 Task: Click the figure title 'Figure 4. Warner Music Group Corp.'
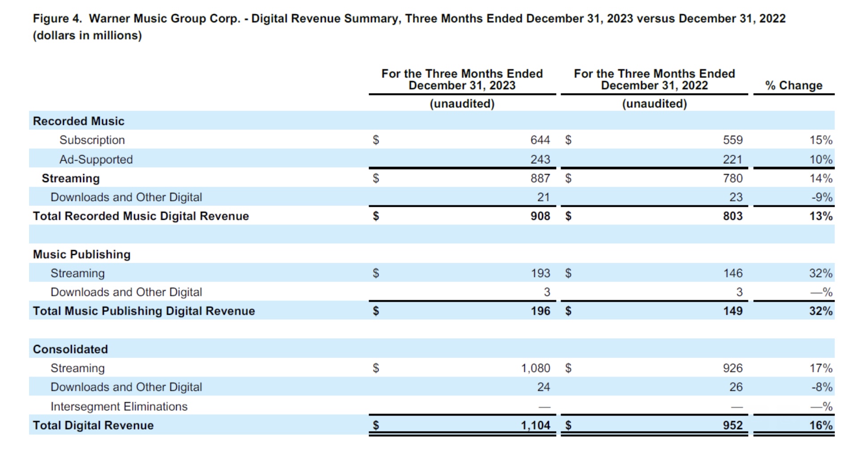click(137, 19)
